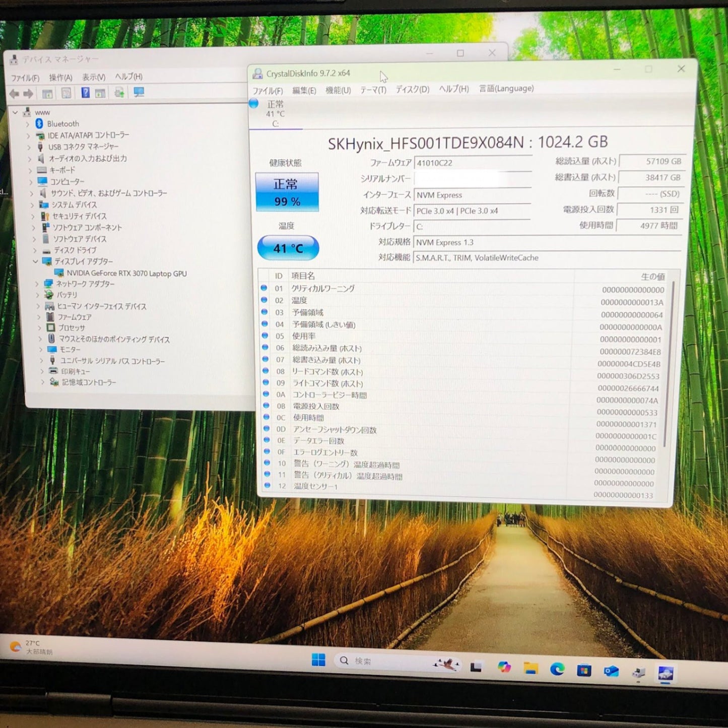The image size is (728, 728).
Task: Click the battery (バッテリ) category icon
Action: [49, 295]
